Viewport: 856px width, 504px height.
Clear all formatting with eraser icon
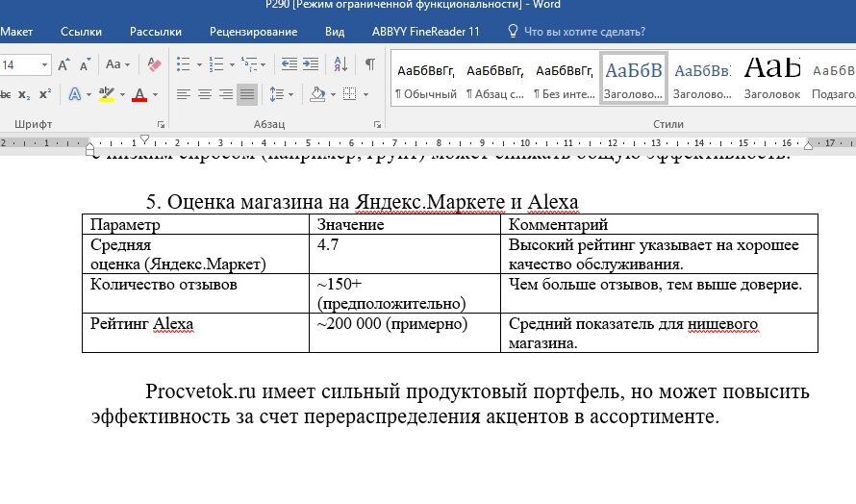click(154, 64)
